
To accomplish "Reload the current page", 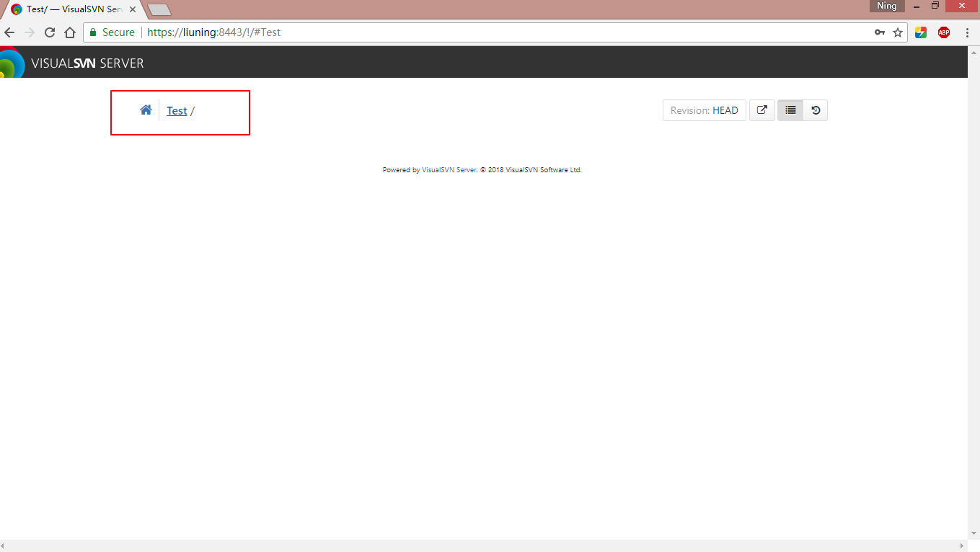I will pyautogui.click(x=50, y=32).
